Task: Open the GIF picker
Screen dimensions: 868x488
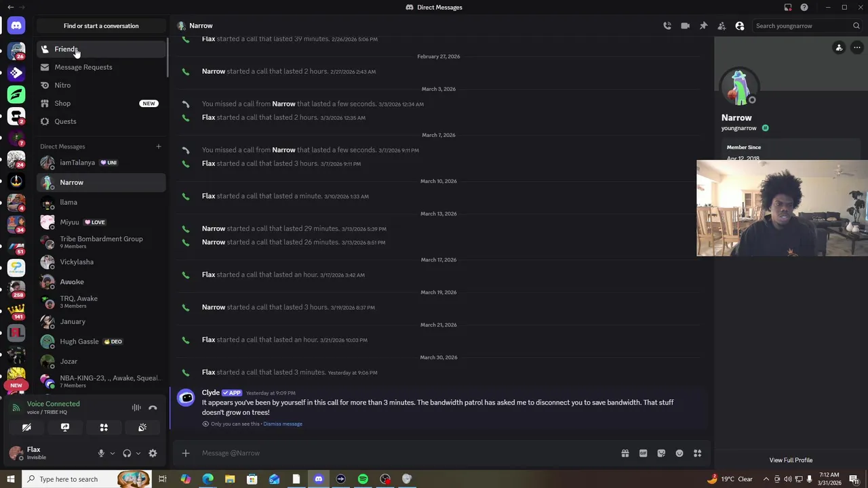Action: 643,453
